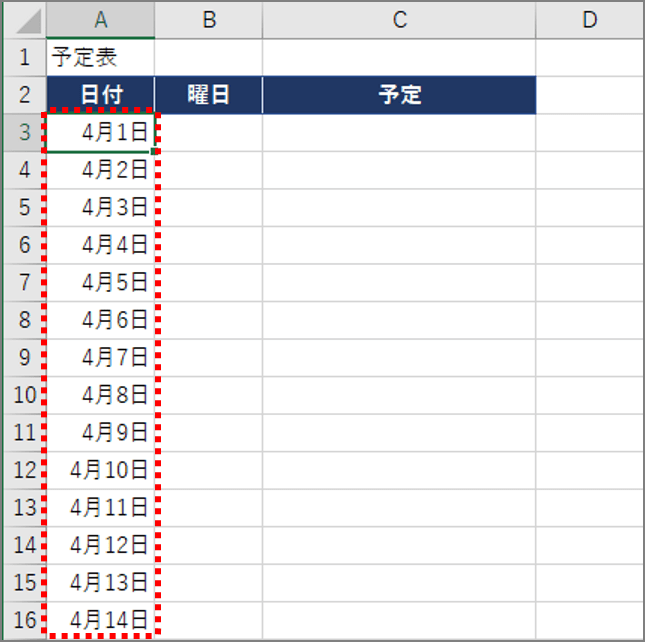Click the 曜日 header cell
645x642 pixels.
point(209,95)
